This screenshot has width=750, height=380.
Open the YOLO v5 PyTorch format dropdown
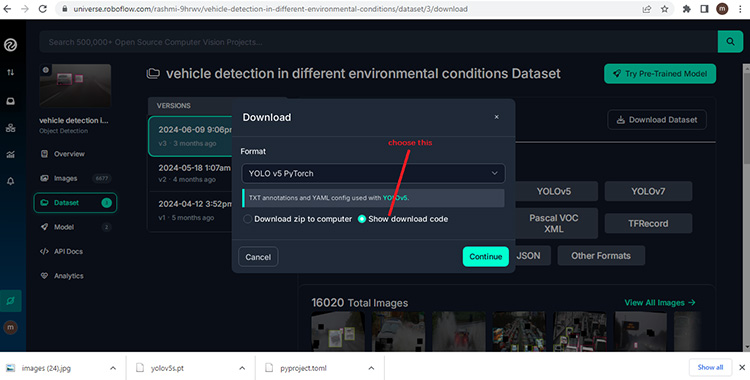(373, 173)
